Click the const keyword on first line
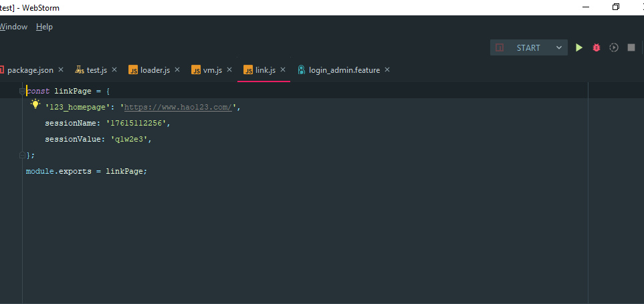The height and width of the screenshot is (304, 644). 38,91
